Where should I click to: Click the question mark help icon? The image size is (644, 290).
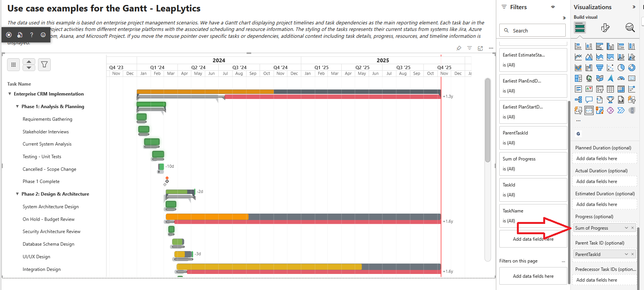click(32, 35)
